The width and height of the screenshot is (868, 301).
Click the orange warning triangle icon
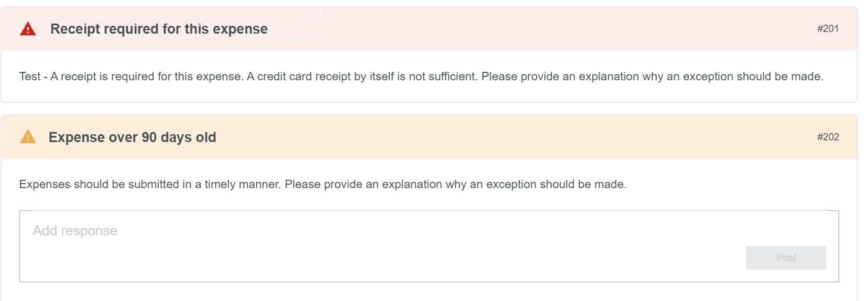click(28, 137)
